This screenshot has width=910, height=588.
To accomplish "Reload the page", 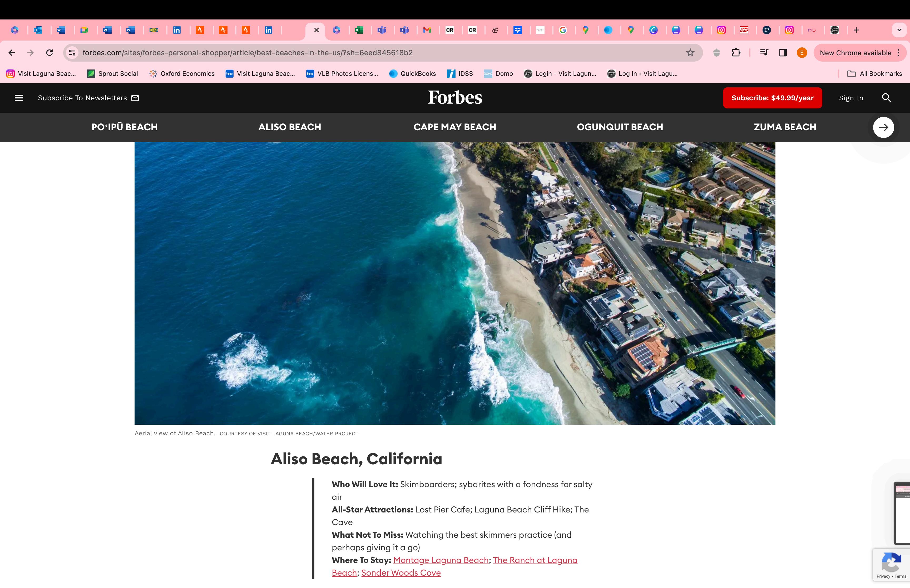I will pos(50,53).
